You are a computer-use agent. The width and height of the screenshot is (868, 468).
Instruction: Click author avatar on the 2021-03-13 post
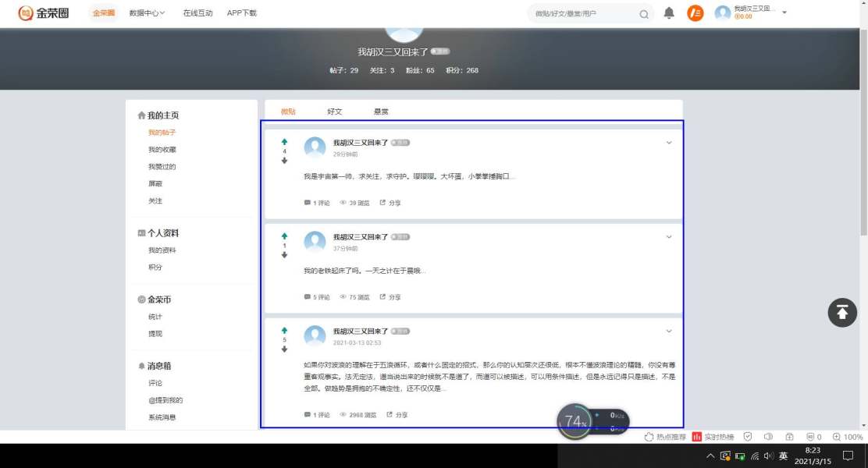pyautogui.click(x=315, y=335)
